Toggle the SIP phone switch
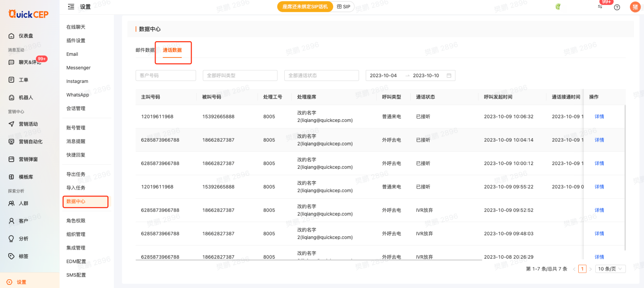Image resolution: width=644 pixels, height=288 pixels. (x=343, y=7)
